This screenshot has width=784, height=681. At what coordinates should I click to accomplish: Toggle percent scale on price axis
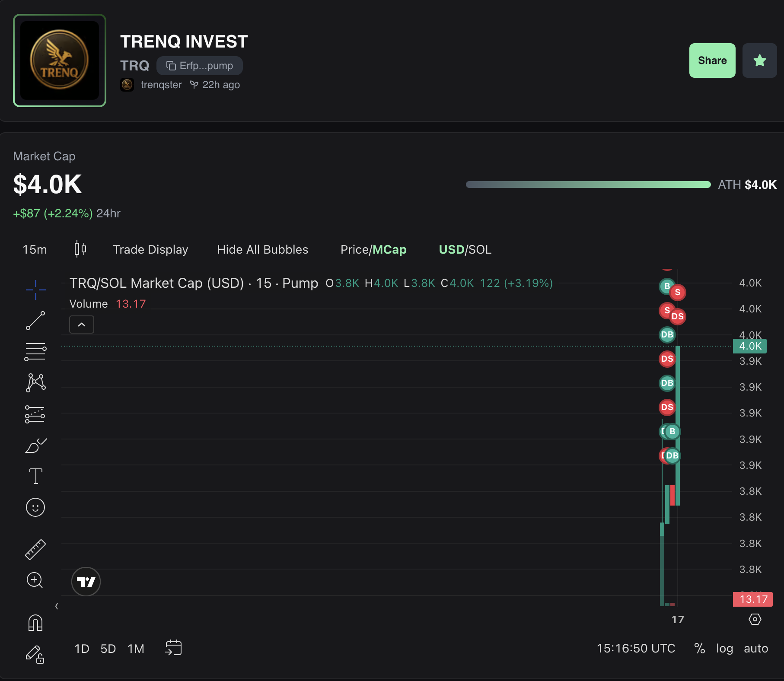pos(699,649)
